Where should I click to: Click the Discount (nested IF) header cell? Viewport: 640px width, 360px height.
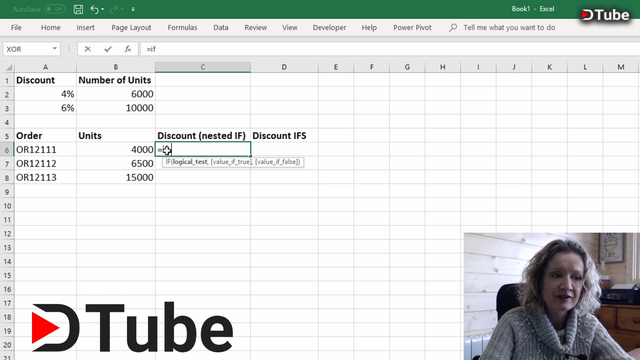203,136
